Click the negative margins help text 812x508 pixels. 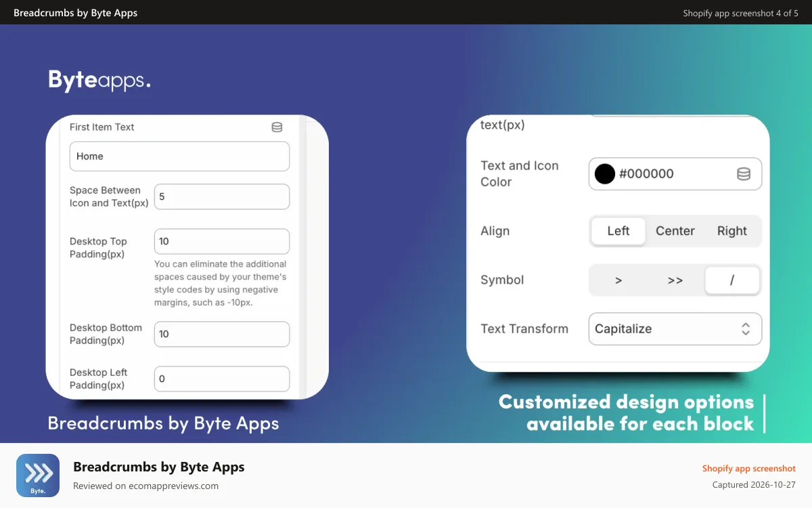pos(221,283)
